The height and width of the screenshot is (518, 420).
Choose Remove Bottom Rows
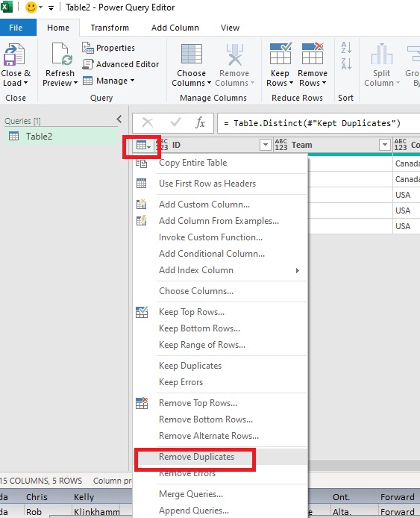click(220, 420)
